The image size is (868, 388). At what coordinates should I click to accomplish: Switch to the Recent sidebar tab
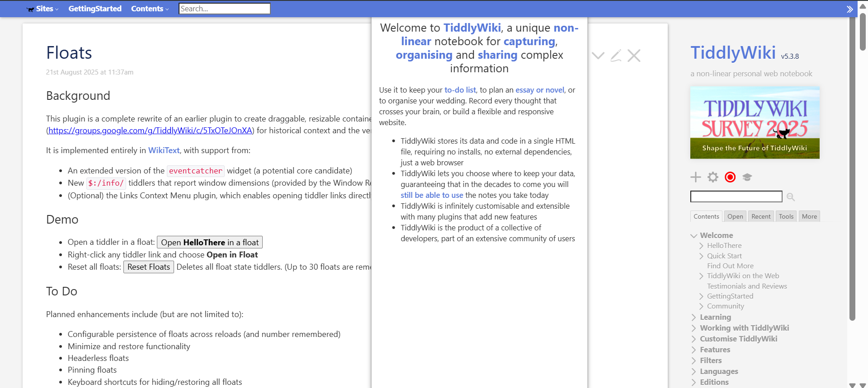[761, 216]
